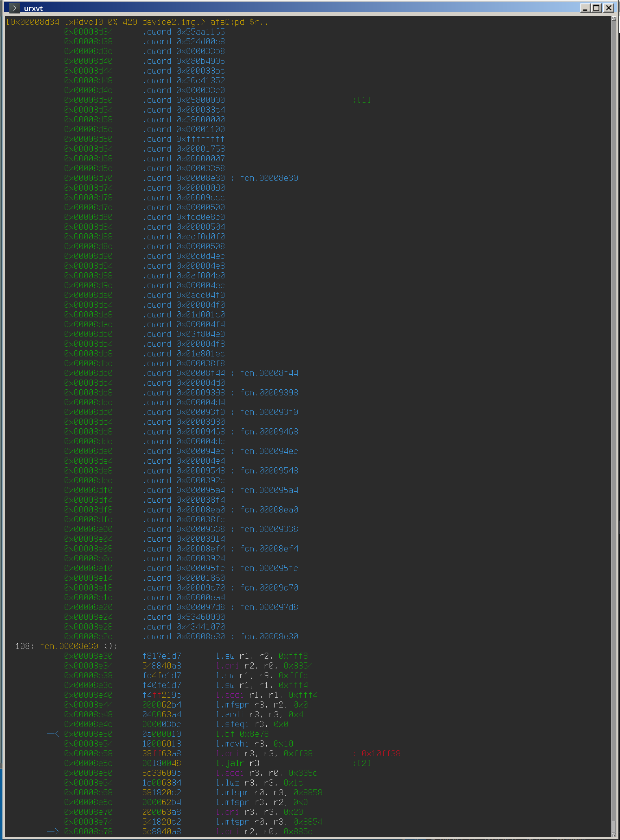Click the "fcn.000095a4" function reference
Screen dimensions: 620x840
click(269, 490)
